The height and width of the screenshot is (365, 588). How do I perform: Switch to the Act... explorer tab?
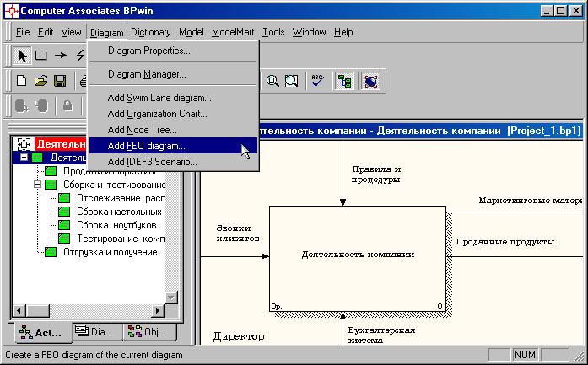tap(43, 332)
